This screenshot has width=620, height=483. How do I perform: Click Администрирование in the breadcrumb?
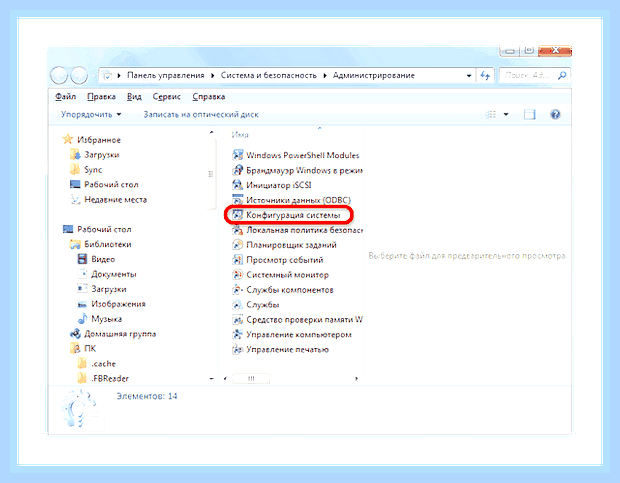(374, 75)
